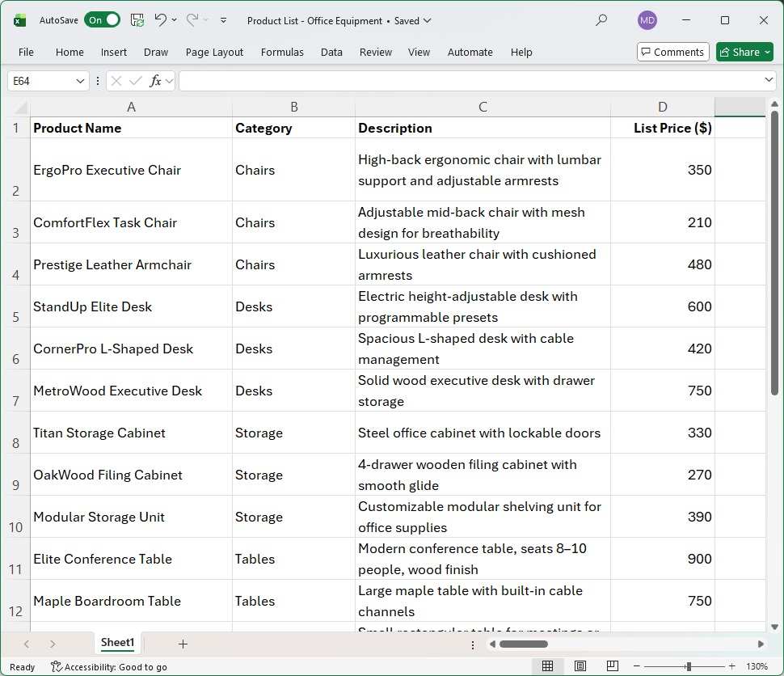Click the horizontal scrollbar thumb
The height and width of the screenshot is (676, 784).
click(x=523, y=644)
